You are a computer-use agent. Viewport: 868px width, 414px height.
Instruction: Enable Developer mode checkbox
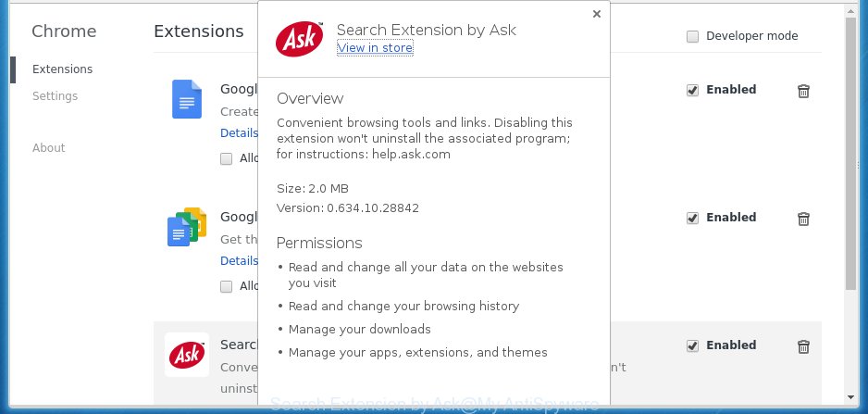point(692,36)
